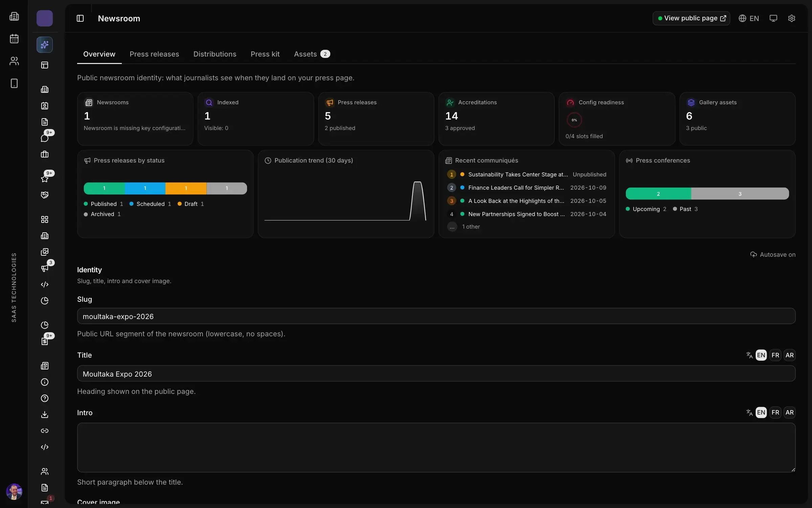The image size is (812, 508).
Task: Switch Title field language to AR
Action: coord(790,355)
